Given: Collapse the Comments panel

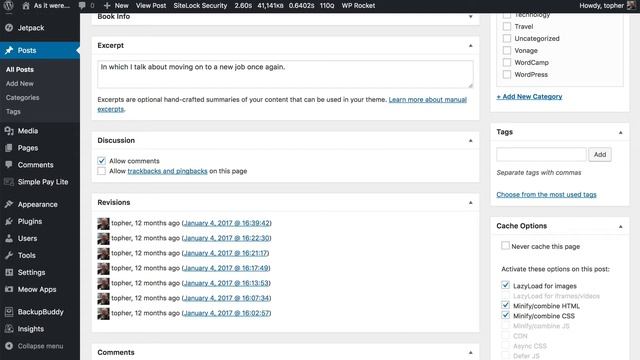Looking at the screenshot, I should [x=470, y=353].
